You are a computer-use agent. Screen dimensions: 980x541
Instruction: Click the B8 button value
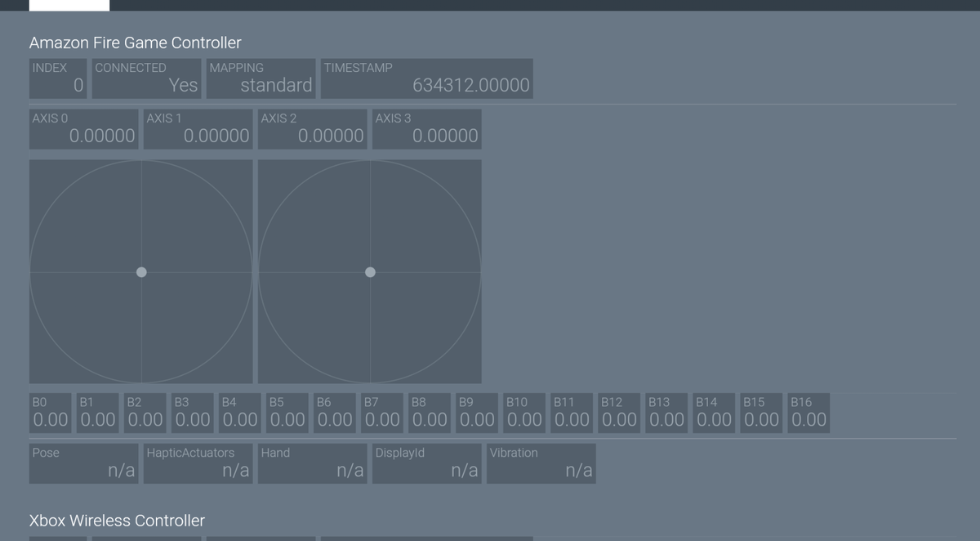(x=430, y=413)
